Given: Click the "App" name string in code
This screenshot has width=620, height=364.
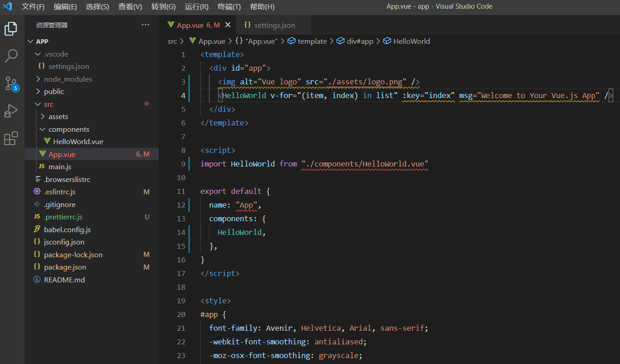Looking at the screenshot, I should pos(246,205).
